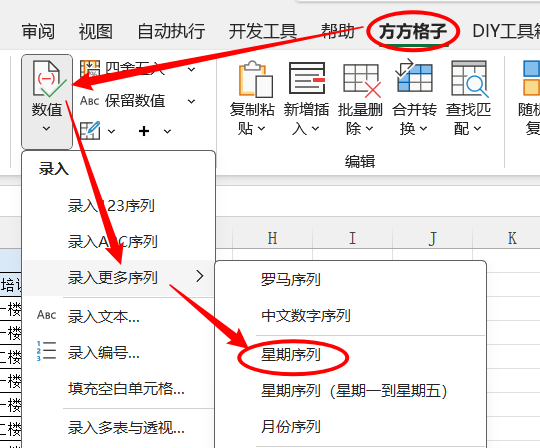Image resolution: width=540 pixels, height=448 pixels.
Task: Click the plus sign icon
Action: pos(144,131)
